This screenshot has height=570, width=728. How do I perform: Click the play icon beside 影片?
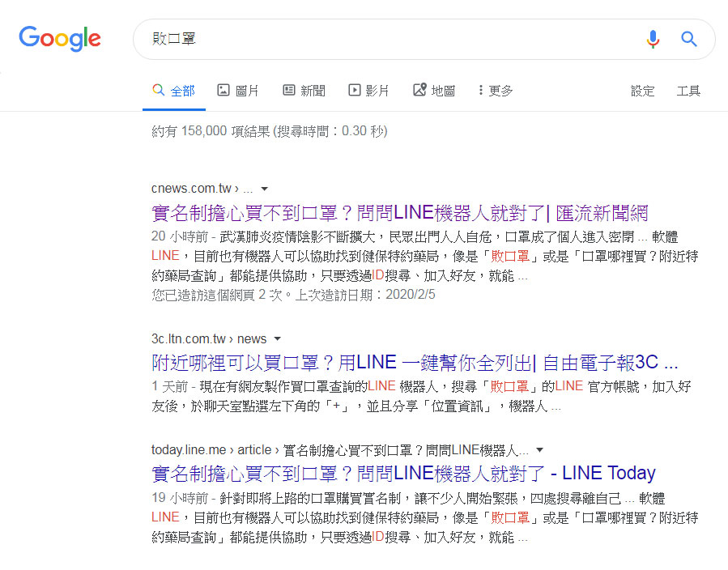click(x=354, y=90)
